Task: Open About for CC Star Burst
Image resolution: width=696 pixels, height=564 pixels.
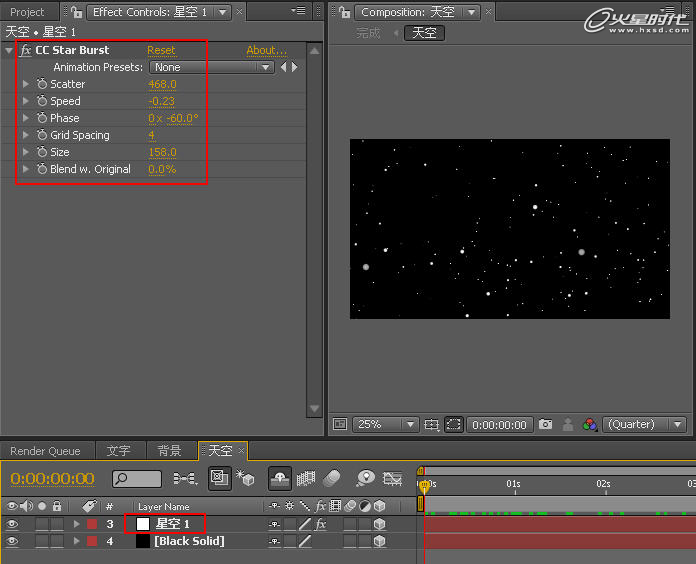Action: [266, 50]
